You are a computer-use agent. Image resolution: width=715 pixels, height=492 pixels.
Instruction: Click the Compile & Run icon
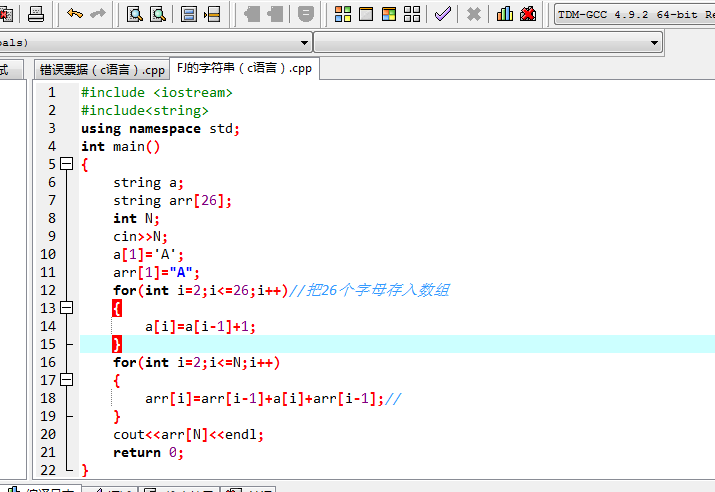coord(389,14)
